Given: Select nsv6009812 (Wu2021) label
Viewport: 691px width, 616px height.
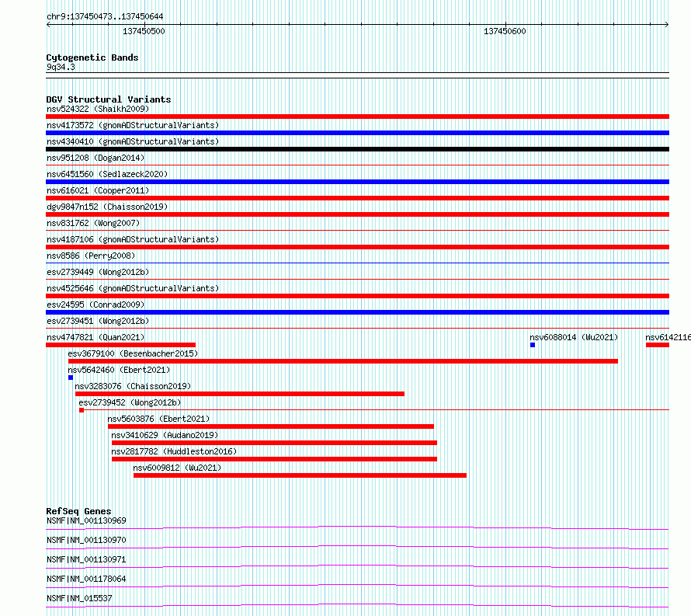Looking at the screenshot, I should pos(177,468).
